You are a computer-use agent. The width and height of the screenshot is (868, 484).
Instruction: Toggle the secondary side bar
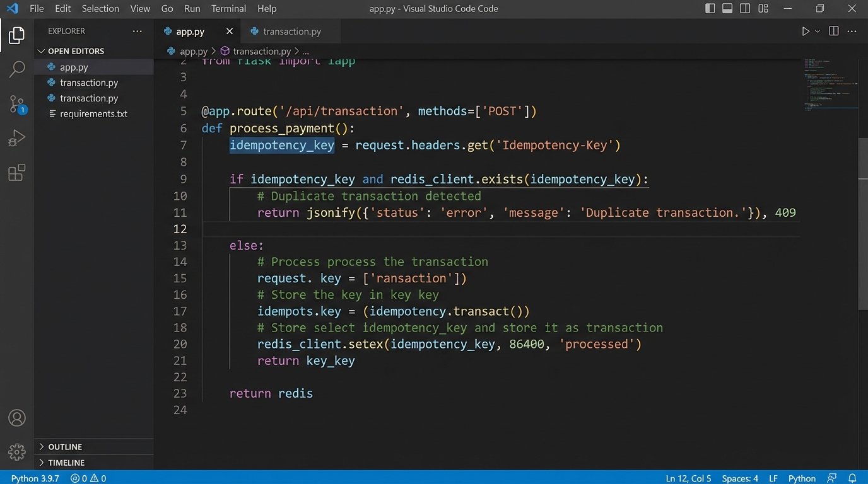click(x=745, y=8)
